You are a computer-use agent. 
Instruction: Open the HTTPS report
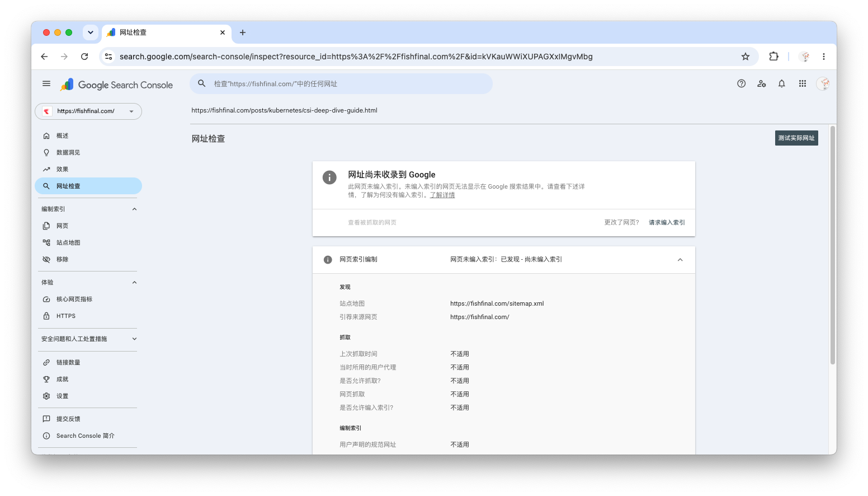pos(88,316)
